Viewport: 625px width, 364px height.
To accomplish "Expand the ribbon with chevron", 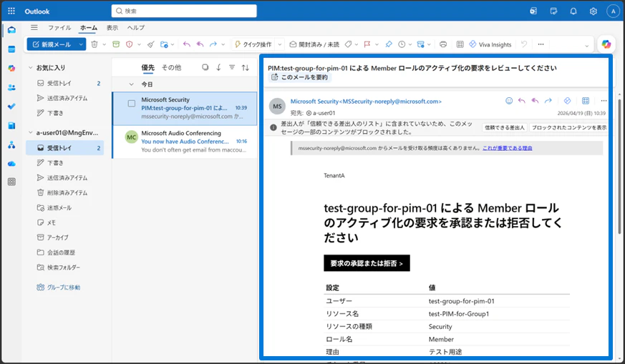I will point(586,45).
